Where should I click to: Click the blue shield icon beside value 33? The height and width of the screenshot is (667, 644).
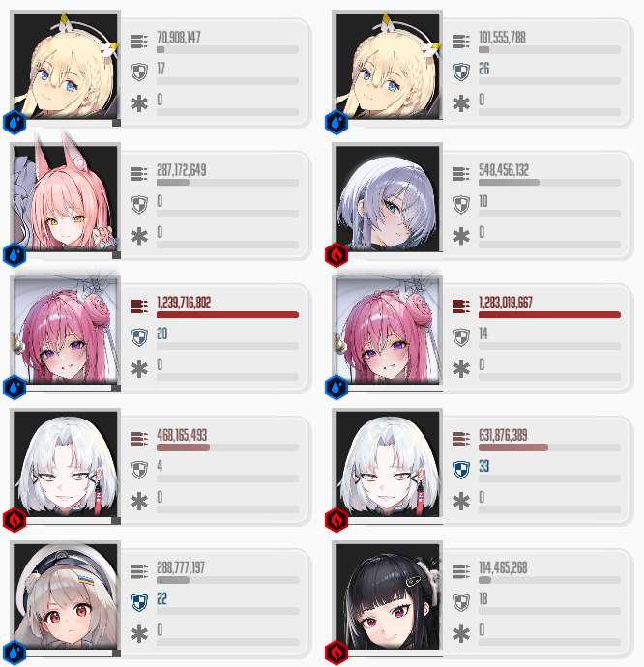click(460, 470)
